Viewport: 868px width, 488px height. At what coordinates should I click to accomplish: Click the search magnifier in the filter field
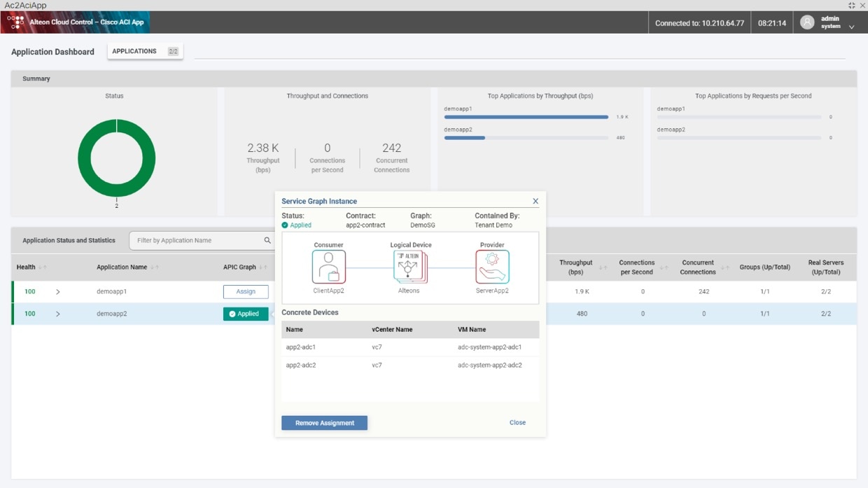pyautogui.click(x=267, y=240)
